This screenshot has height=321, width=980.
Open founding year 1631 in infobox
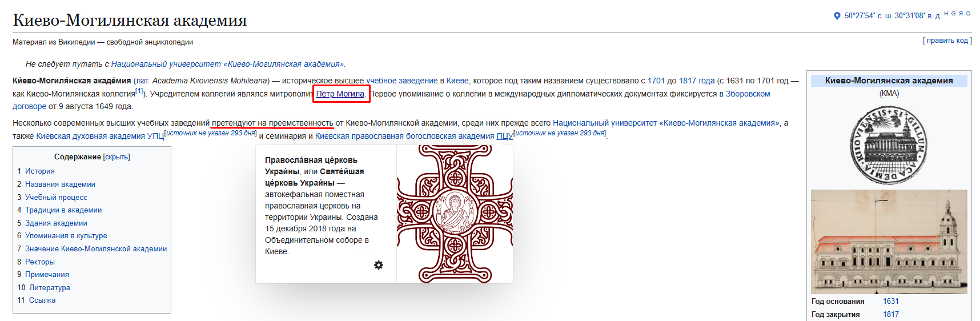tap(891, 301)
